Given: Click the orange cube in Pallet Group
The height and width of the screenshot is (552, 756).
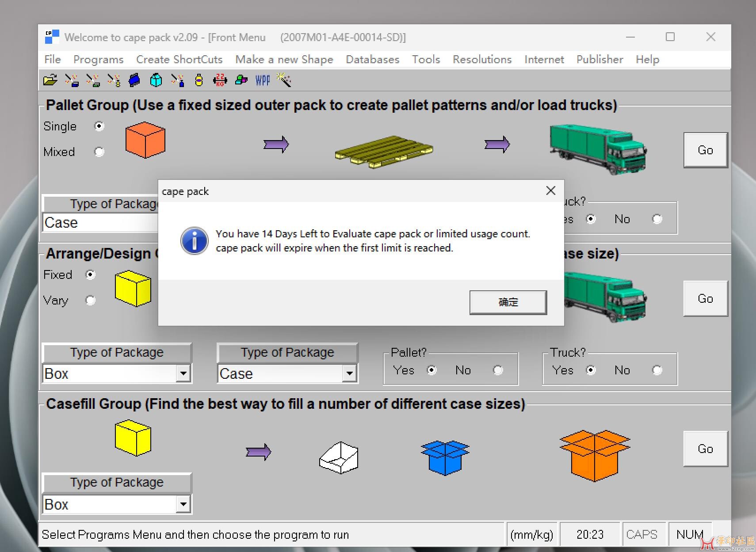Looking at the screenshot, I should (x=145, y=140).
